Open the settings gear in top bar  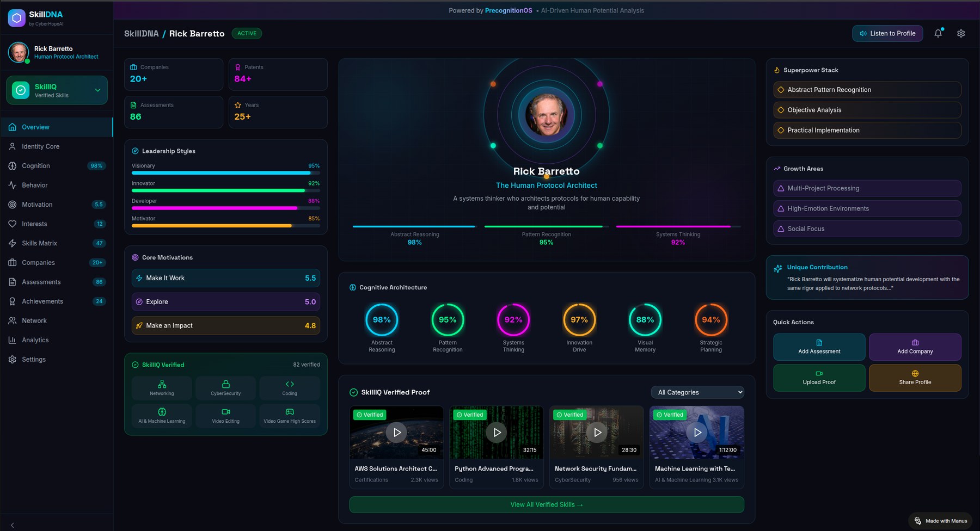point(961,33)
